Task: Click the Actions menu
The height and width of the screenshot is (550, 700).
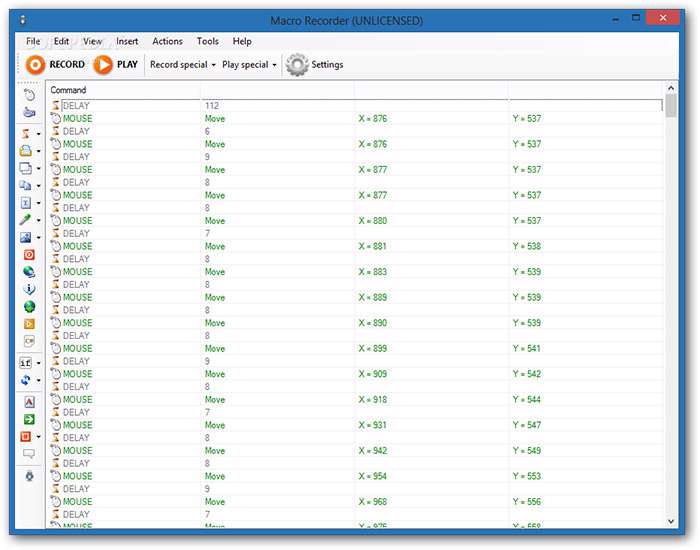Action: (x=167, y=41)
